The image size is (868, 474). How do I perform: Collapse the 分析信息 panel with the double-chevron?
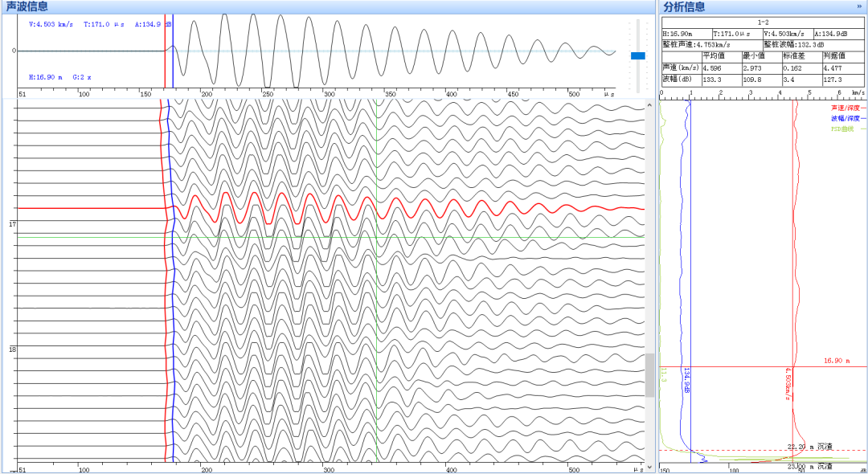(x=859, y=6)
